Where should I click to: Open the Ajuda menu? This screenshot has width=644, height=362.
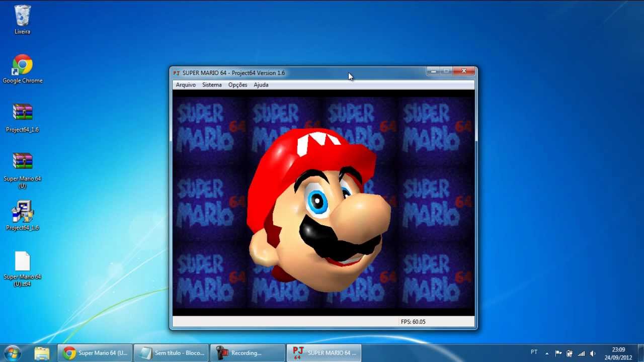pos(261,85)
